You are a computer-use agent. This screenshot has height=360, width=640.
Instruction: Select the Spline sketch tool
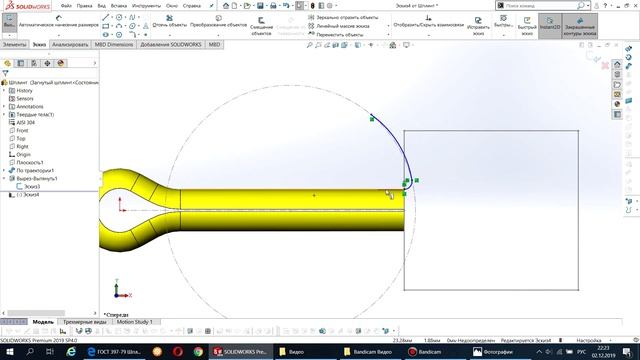click(x=132, y=17)
